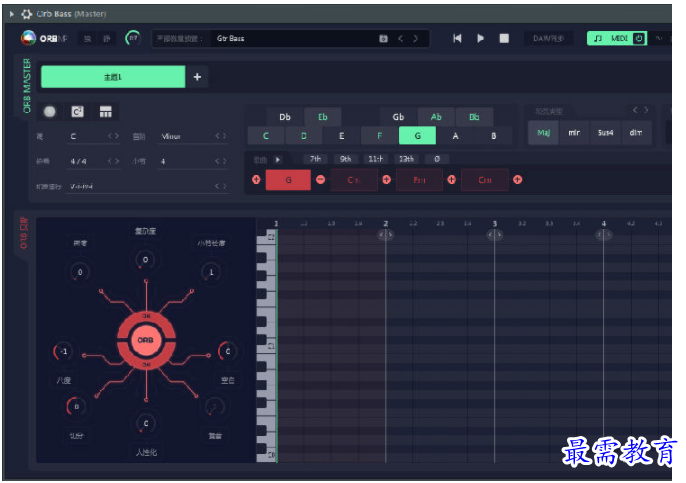Image resolution: width=686 pixels, height=483 pixels.
Task: Choose the Maj chord type
Action: 543,133
